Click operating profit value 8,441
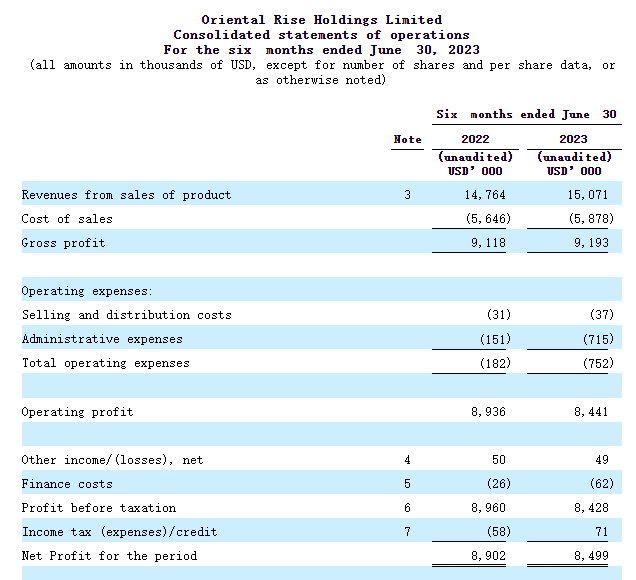The height and width of the screenshot is (580, 636). pos(591,412)
